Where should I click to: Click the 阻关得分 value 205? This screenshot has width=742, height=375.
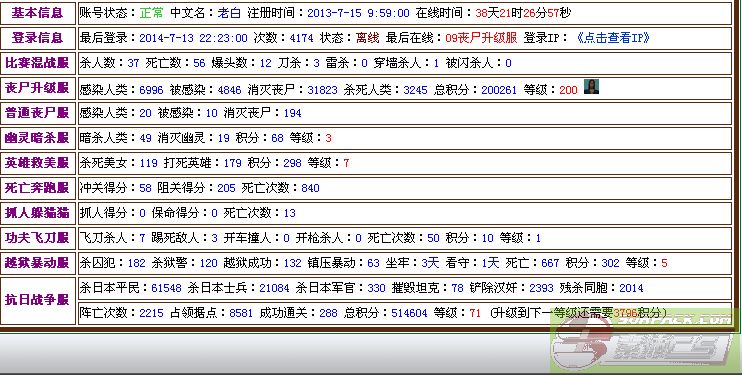226,188
